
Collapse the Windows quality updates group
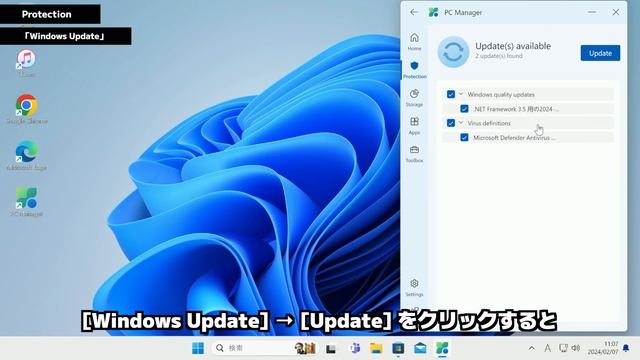pos(461,94)
